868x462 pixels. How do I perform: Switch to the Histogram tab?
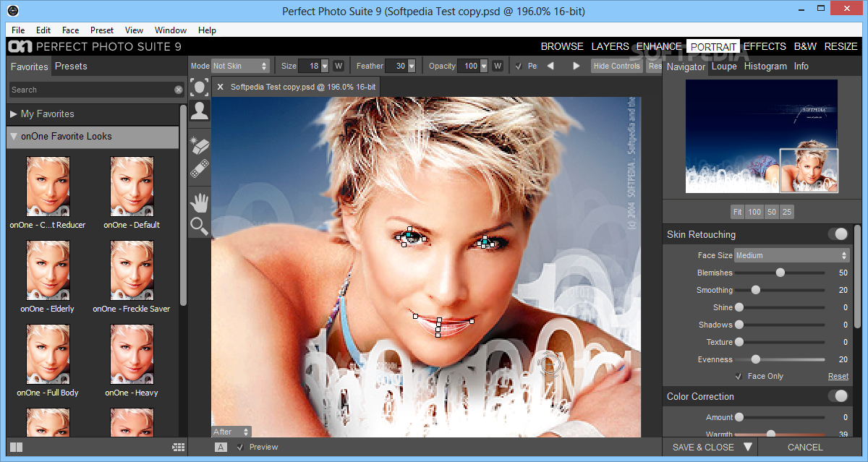click(765, 66)
